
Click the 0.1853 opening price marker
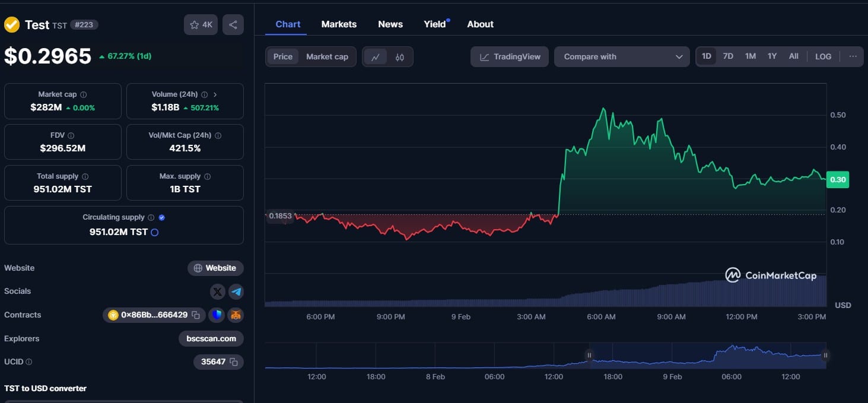(x=280, y=216)
